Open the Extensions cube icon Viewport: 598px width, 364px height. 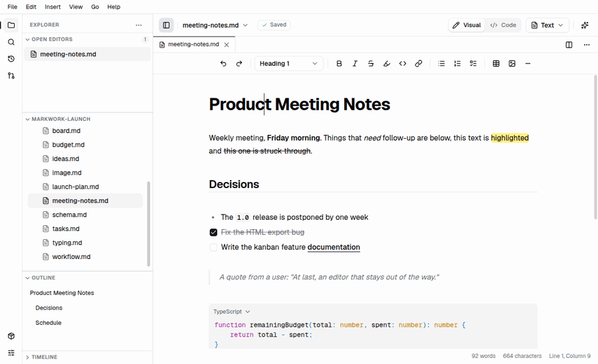click(11, 336)
